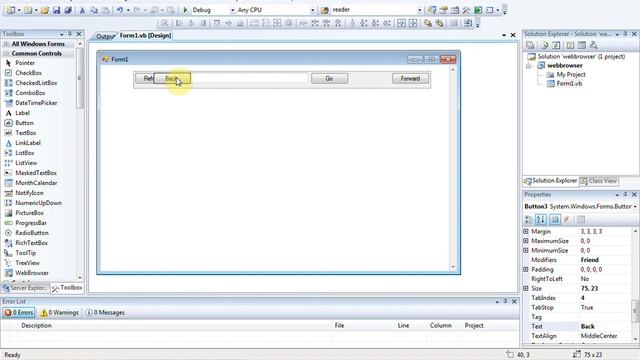
Task: Expand All Windows Forms toolbox group
Action: point(6,44)
